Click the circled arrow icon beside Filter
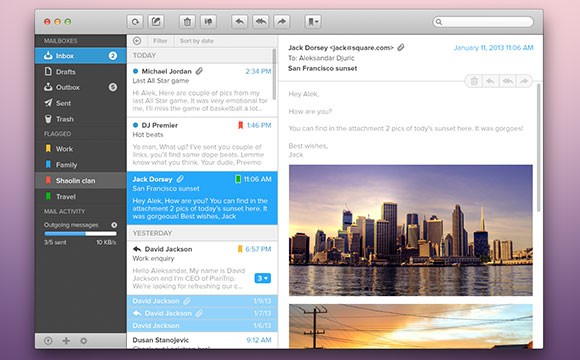 (137, 41)
